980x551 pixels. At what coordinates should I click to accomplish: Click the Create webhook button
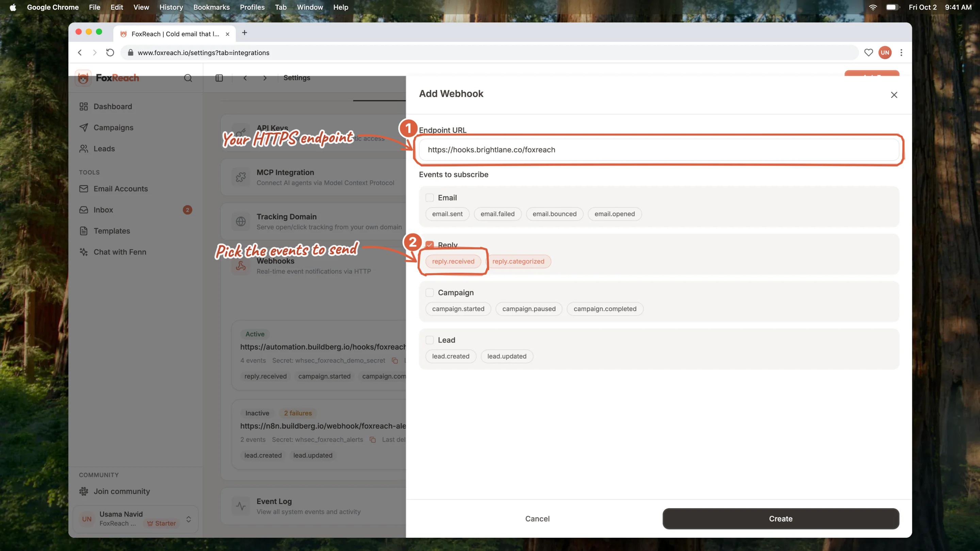[781, 519]
